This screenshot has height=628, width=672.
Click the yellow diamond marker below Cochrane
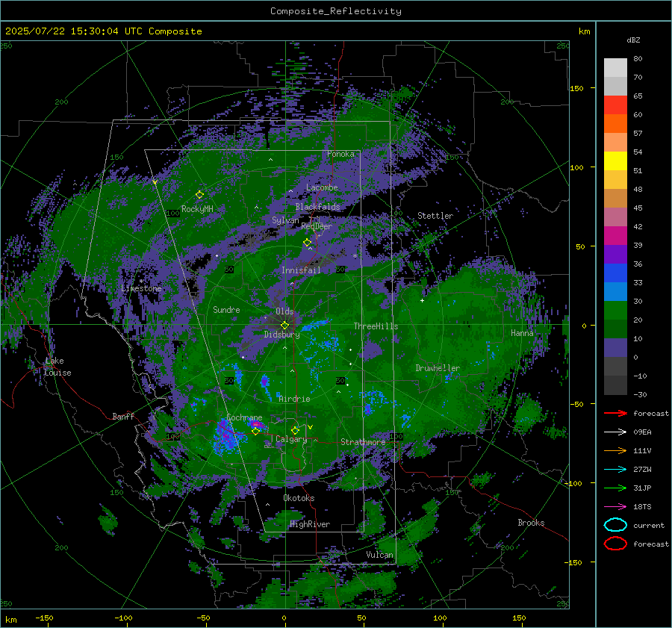click(x=255, y=432)
